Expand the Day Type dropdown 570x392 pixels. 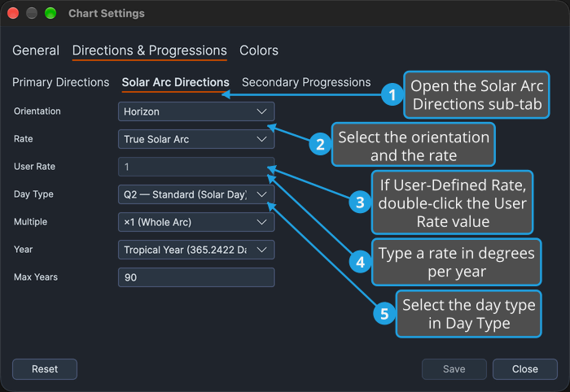point(196,194)
